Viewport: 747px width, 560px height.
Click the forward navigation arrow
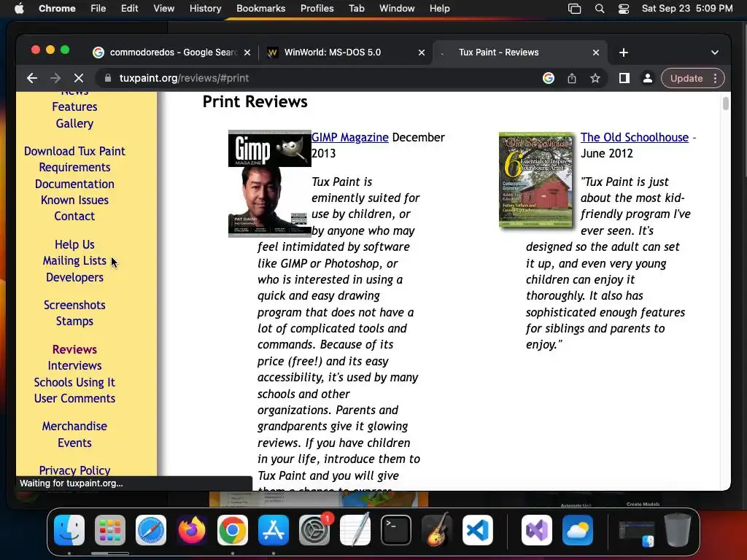[55, 78]
